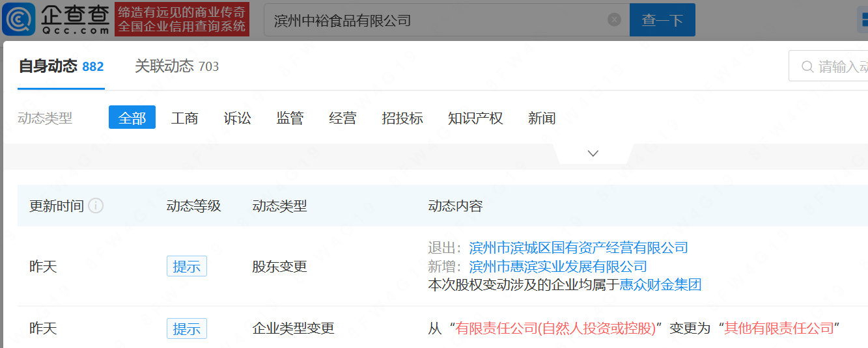Click the info icon beside 更新时间
868x348 pixels.
pos(96,206)
